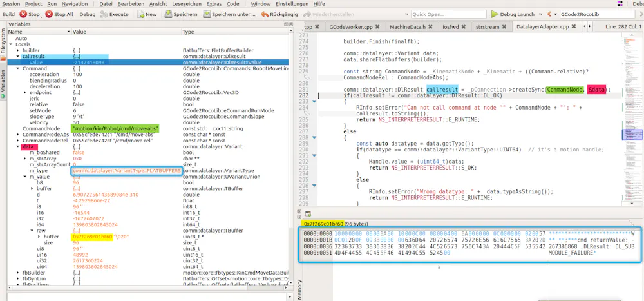Viewport: 644px width, 301px height.
Task: Start Debug Launch with green play icon
Action: click(x=495, y=14)
